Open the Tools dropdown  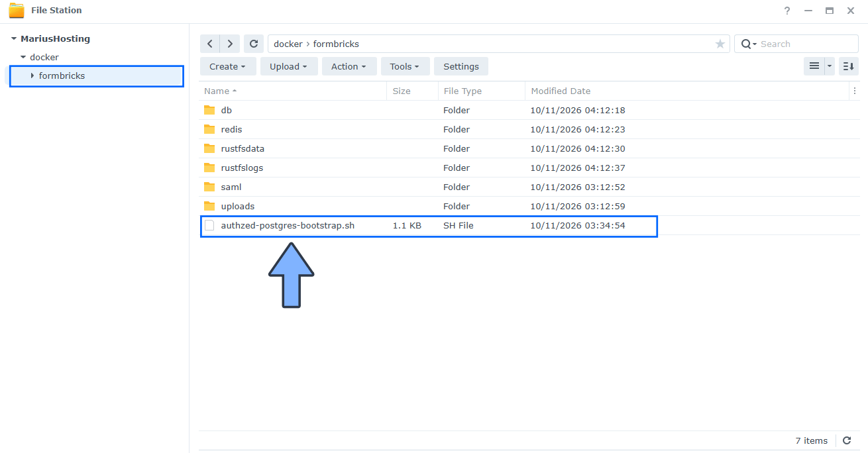pyautogui.click(x=404, y=66)
